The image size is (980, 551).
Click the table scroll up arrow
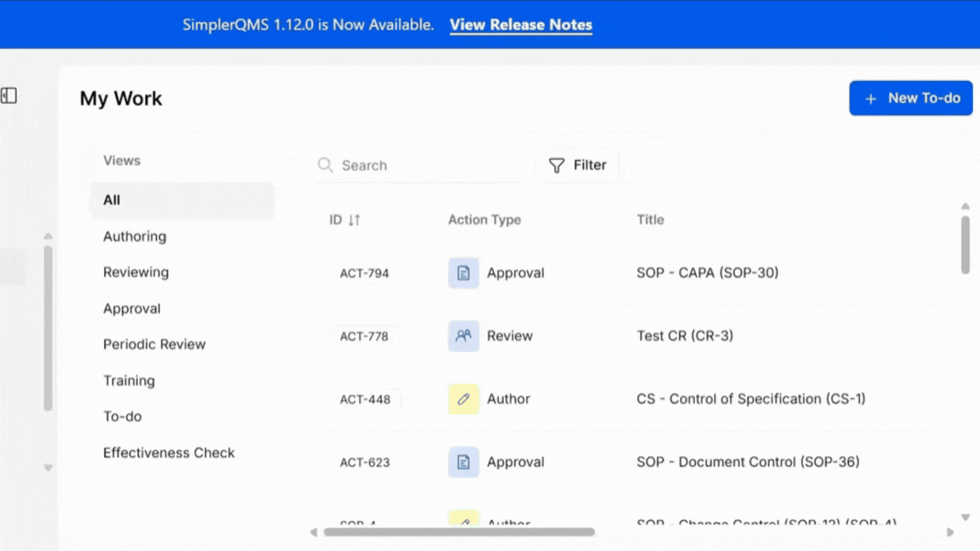(965, 206)
